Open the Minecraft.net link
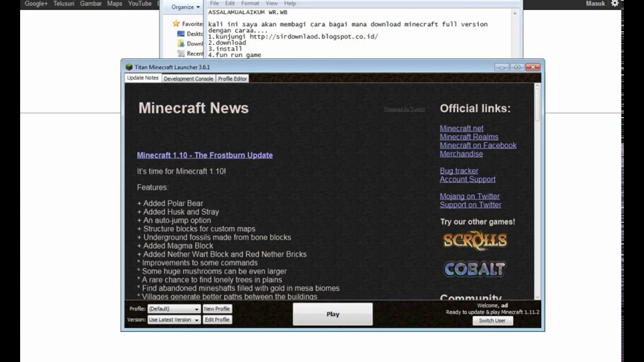Viewport: 644px width, 362px height. (x=461, y=128)
